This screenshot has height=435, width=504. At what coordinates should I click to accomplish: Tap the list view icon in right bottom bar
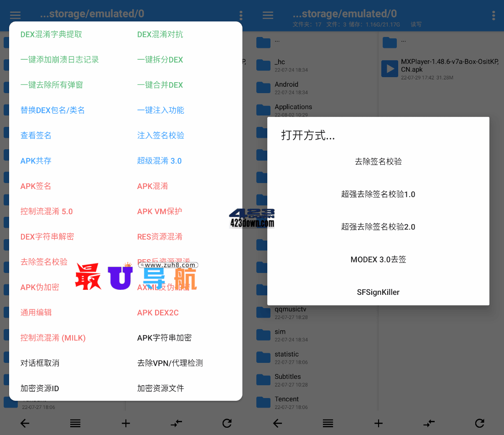click(x=328, y=423)
